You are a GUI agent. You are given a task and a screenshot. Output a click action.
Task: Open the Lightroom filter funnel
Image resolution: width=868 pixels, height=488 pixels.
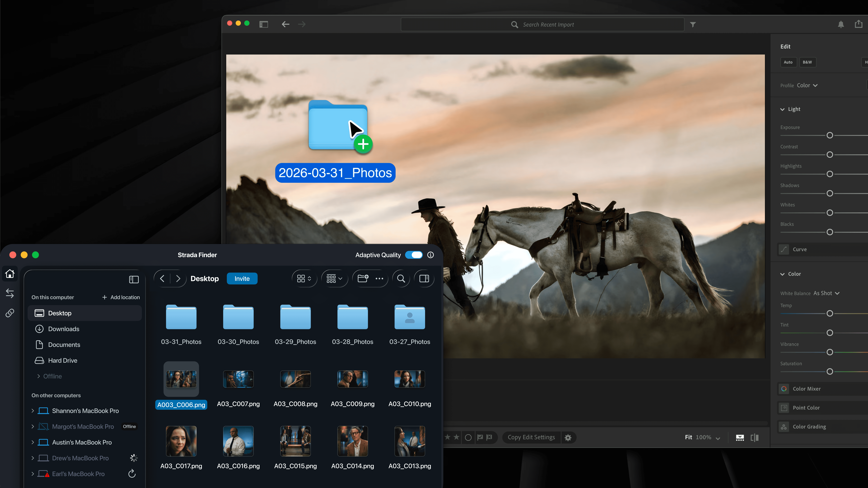coord(693,24)
